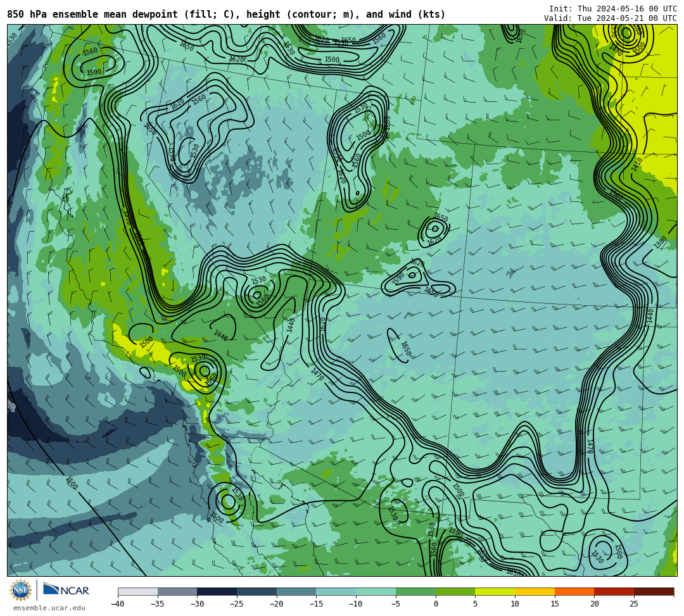Click the 'Valid: Tue 2024-05-21 00 UTC' text

(611, 18)
